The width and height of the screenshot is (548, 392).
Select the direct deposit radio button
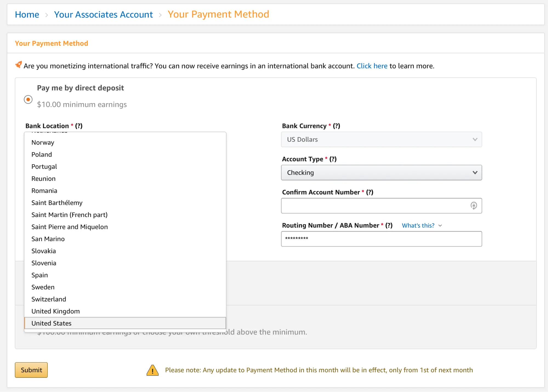[28, 99]
